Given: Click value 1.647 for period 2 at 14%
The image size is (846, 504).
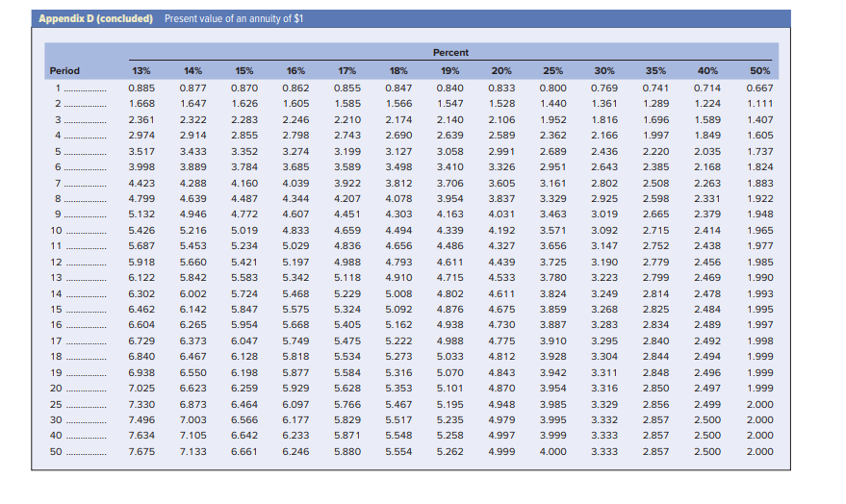Looking at the screenshot, I should (x=192, y=104).
